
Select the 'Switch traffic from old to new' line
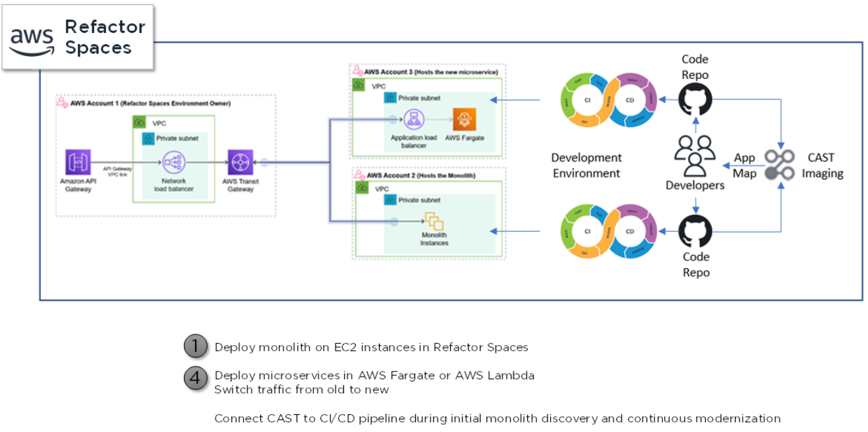tap(301, 389)
